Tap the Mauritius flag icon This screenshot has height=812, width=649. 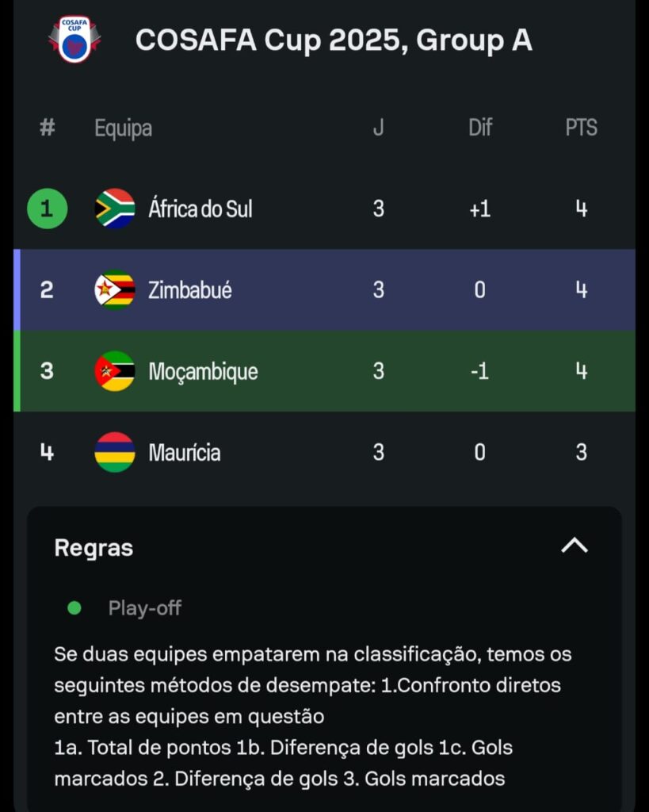[x=115, y=452]
